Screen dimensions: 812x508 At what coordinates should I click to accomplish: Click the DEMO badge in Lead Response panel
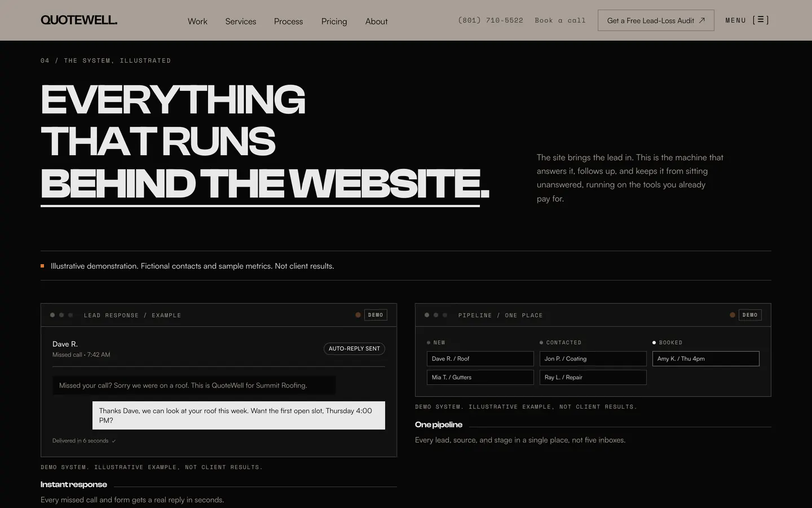click(x=376, y=315)
